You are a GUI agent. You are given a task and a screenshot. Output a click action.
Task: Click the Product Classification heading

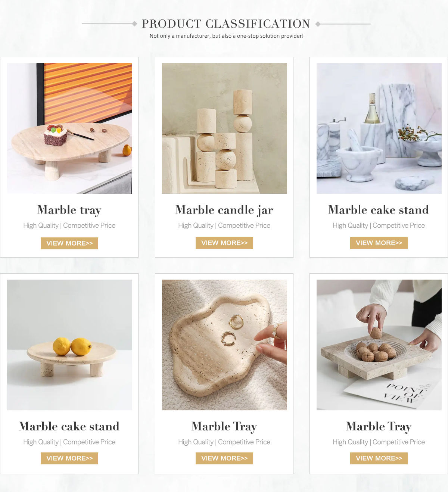coord(226,24)
